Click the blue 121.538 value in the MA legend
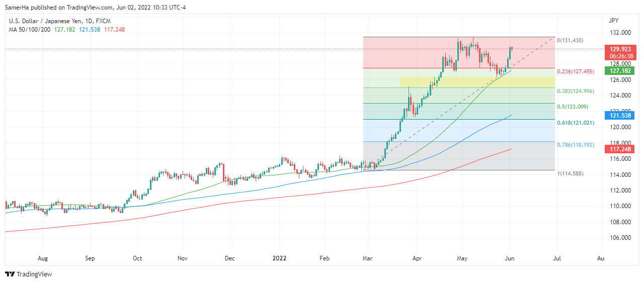 [x=90, y=30]
